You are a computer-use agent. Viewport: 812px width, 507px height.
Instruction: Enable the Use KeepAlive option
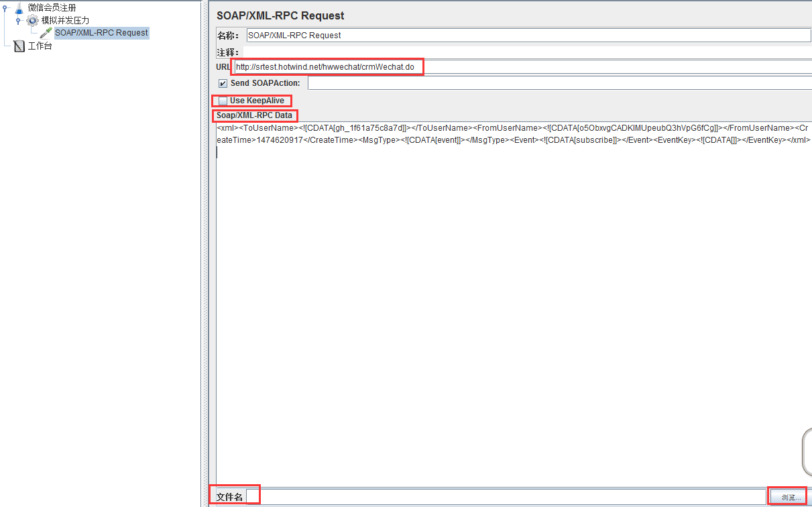[222, 100]
